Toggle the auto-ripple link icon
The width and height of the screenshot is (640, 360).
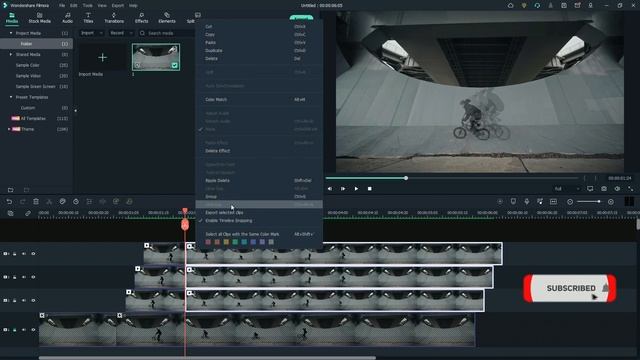[28, 213]
